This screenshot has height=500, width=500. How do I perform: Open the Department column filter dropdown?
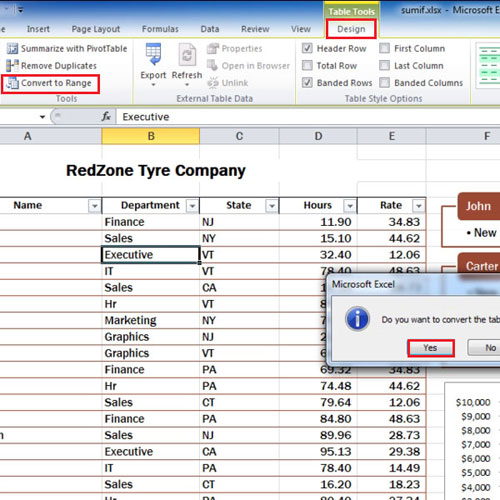click(x=192, y=206)
